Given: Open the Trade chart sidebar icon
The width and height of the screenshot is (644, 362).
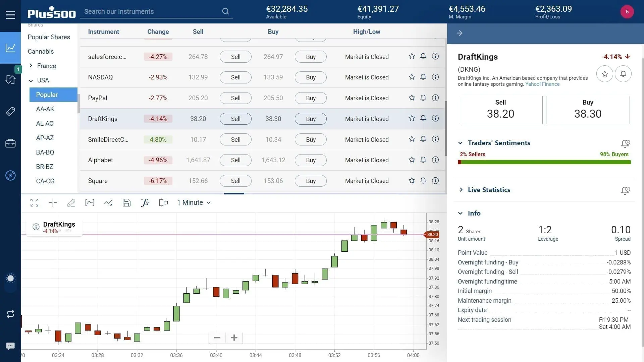Looking at the screenshot, I should (x=10, y=48).
